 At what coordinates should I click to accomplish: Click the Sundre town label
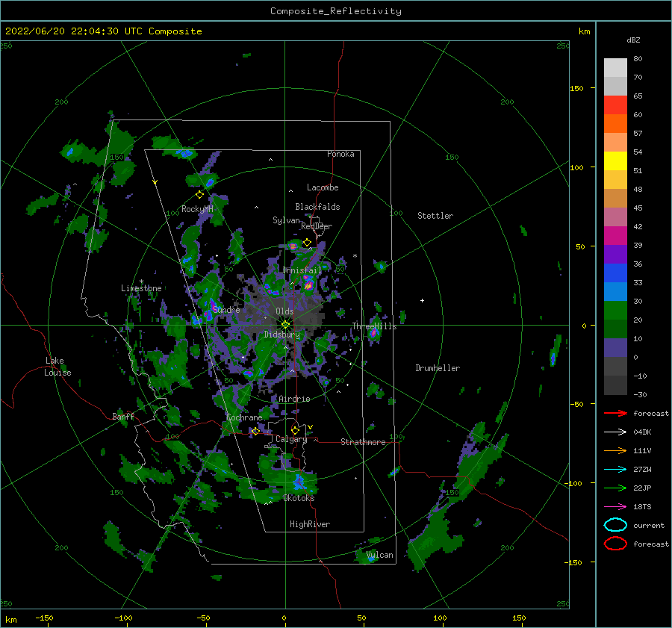[x=226, y=309]
